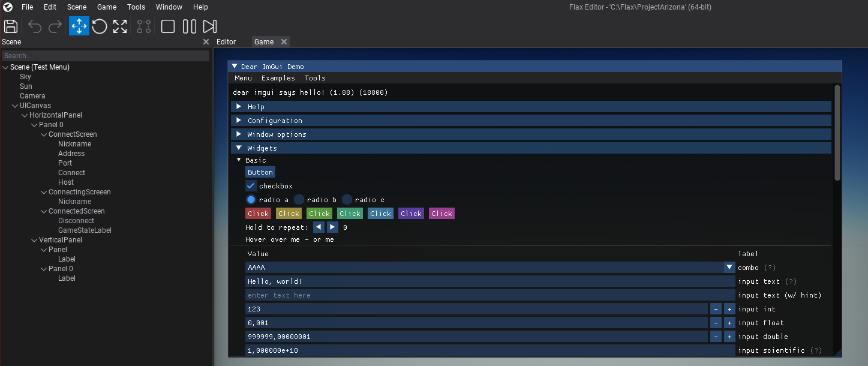Open ImGui Examples menu
Screen dimensions: 868x366
pos(278,78)
